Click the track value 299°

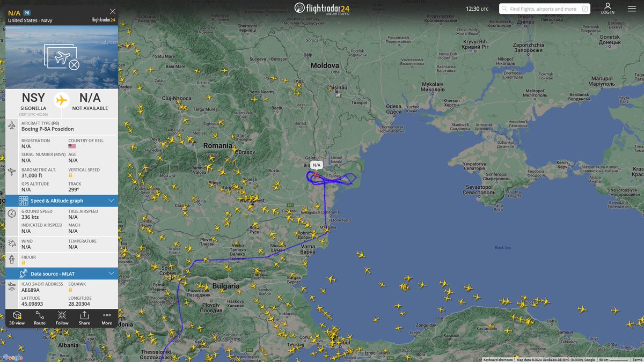pyautogui.click(x=74, y=189)
